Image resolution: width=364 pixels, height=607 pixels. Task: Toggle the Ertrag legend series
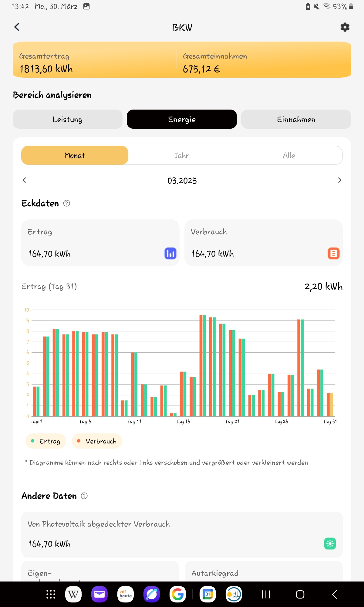(x=46, y=441)
